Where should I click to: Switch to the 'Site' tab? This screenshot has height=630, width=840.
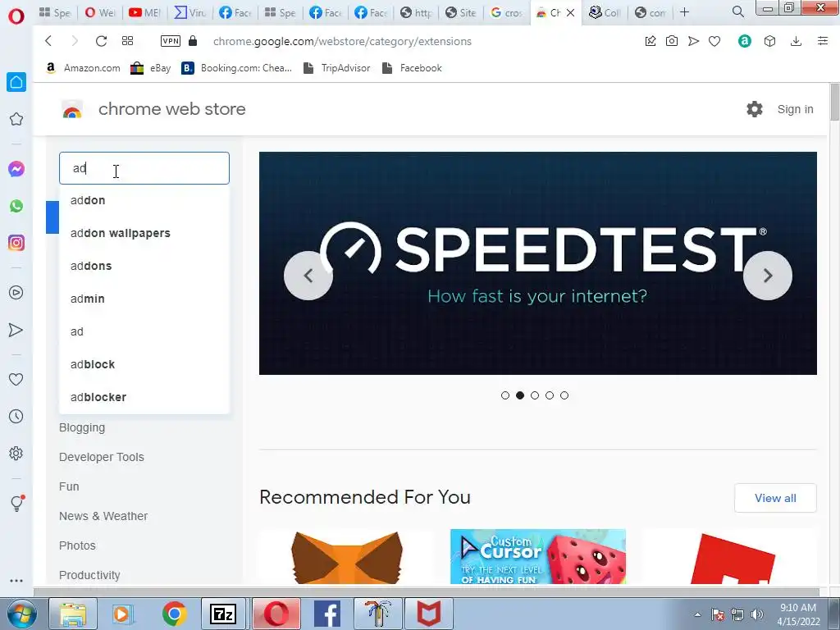[x=461, y=12]
